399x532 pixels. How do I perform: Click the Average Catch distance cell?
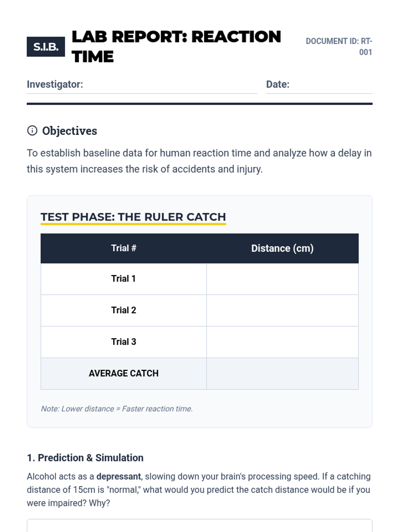pyautogui.click(x=282, y=374)
